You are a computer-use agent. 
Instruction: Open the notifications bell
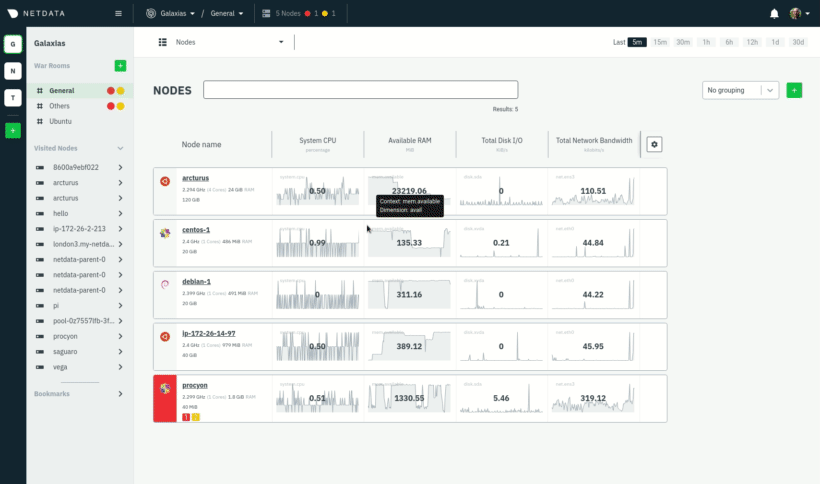tap(774, 14)
